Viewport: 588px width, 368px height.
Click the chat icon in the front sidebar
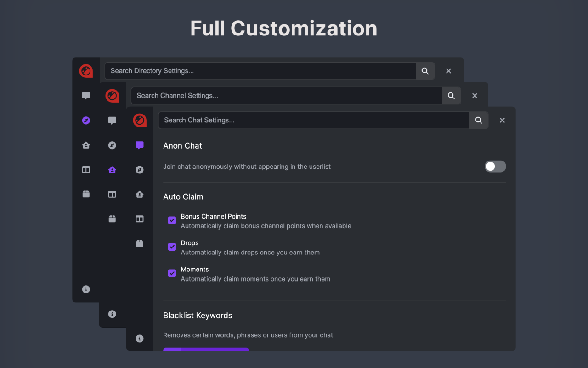click(x=140, y=145)
